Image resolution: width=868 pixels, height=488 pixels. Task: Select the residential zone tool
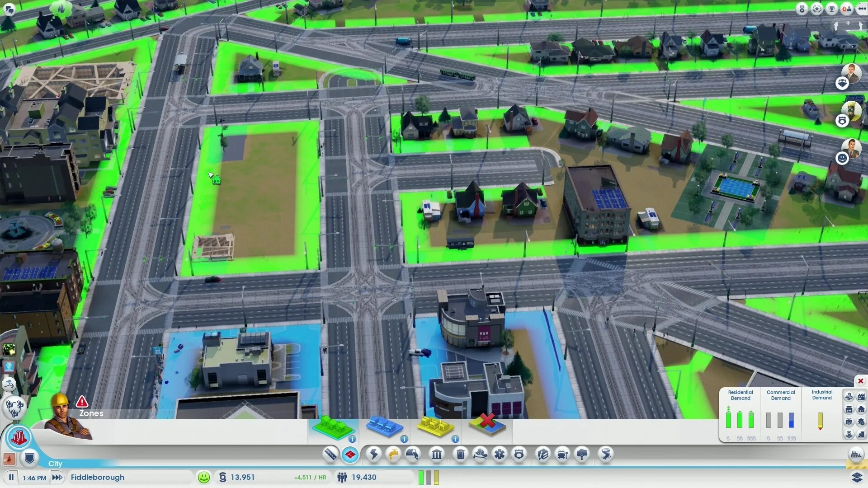332,427
